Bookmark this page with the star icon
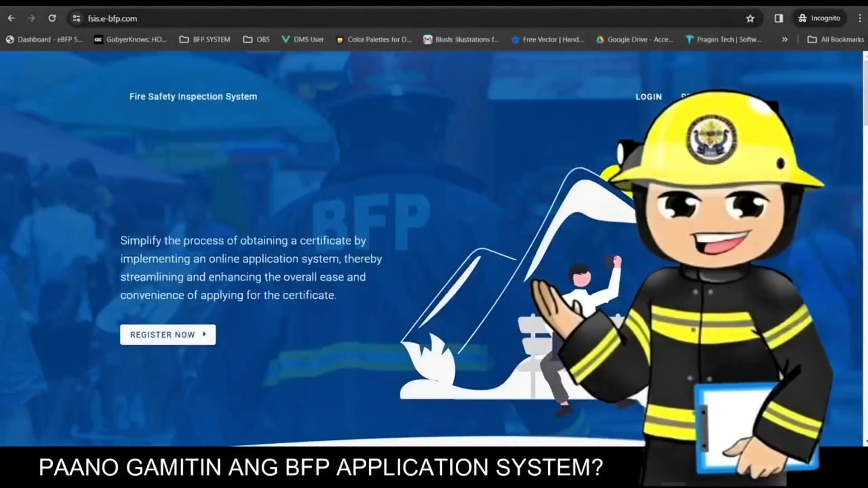Viewport: 868px width, 488px height. coord(750,18)
